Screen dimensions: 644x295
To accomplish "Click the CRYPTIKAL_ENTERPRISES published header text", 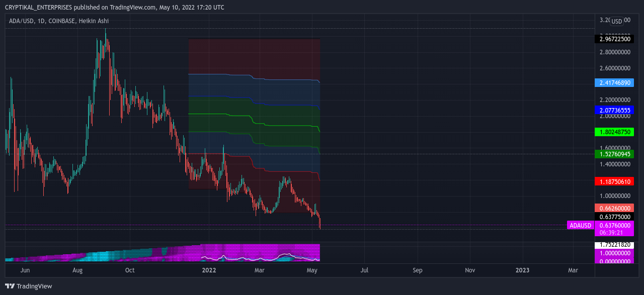I will (115, 7).
